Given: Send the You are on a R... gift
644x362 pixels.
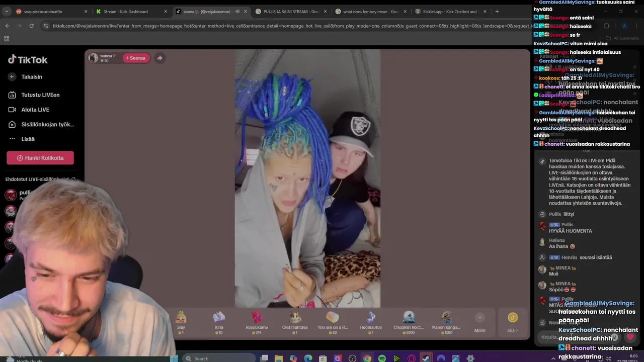Looking at the screenshot, I should [x=333, y=322].
